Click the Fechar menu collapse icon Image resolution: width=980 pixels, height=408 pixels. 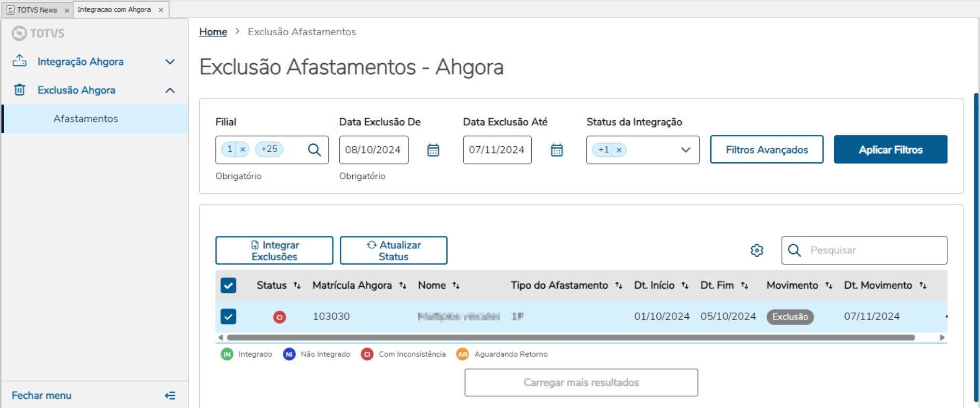(x=170, y=396)
